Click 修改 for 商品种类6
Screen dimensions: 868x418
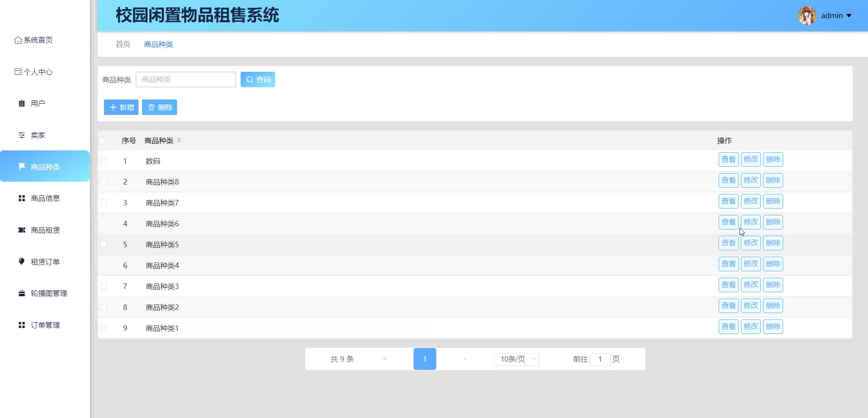751,222
